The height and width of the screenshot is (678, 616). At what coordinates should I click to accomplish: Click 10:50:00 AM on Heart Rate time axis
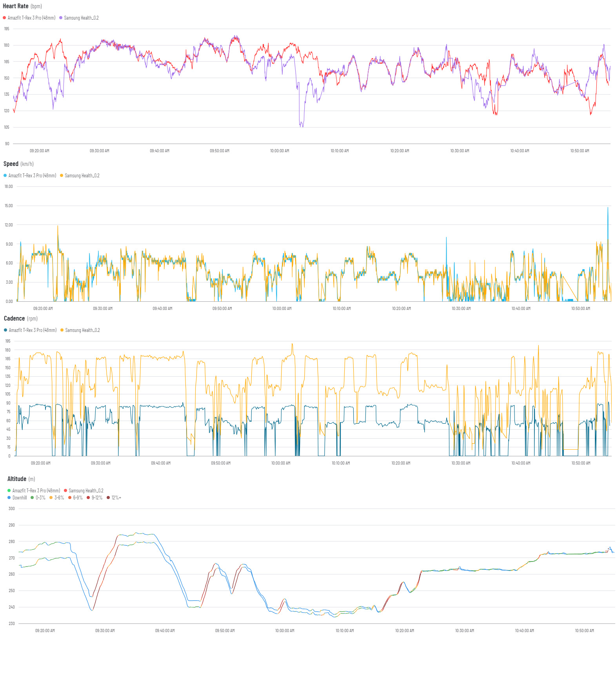(x=580, y=151)
